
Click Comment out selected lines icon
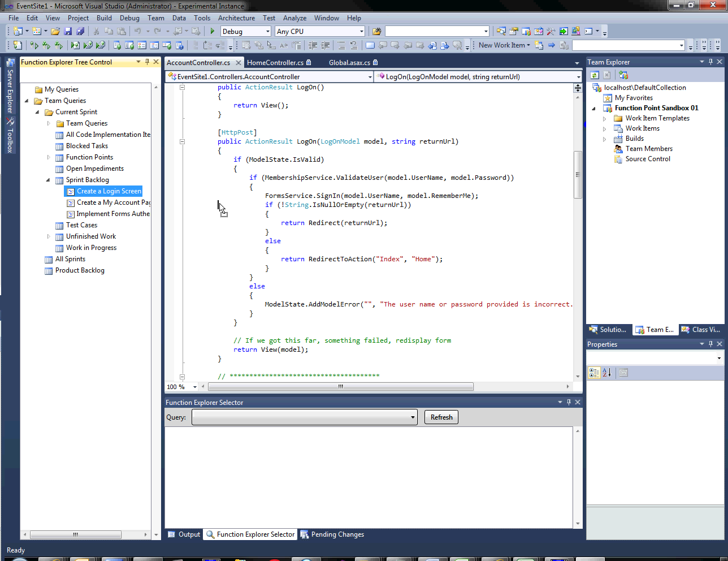(340, 45)
